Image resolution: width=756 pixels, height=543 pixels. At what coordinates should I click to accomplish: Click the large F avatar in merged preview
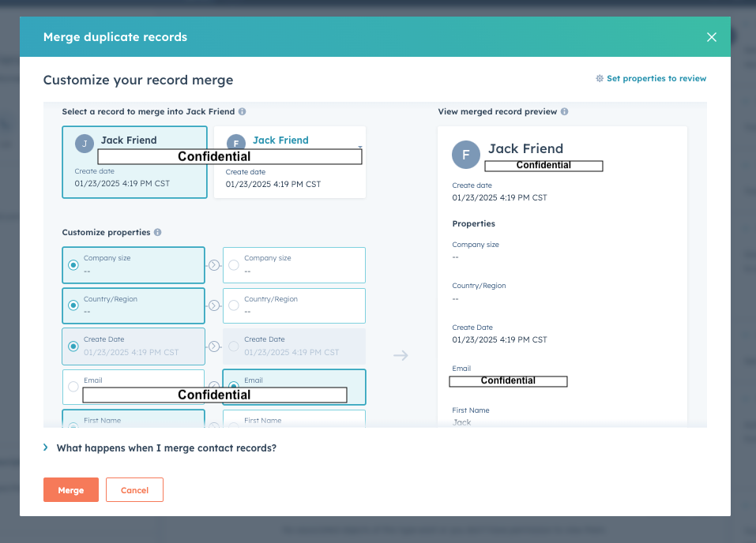[466, 155]
